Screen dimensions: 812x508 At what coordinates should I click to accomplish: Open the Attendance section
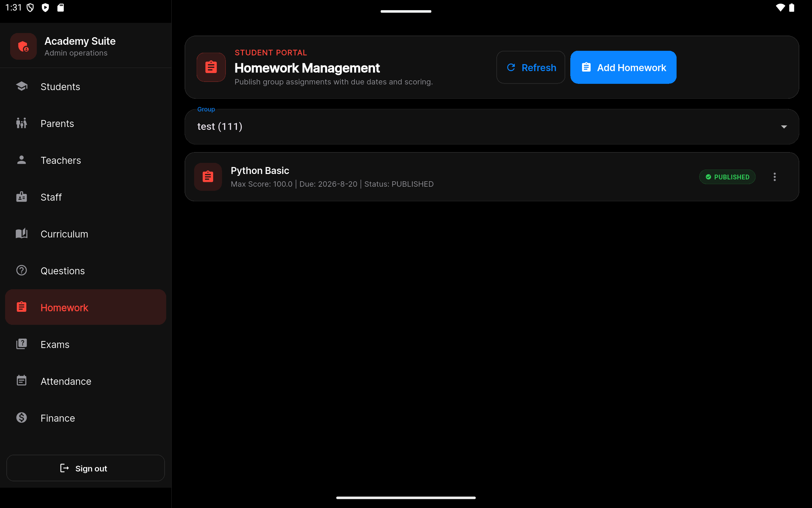86,381
